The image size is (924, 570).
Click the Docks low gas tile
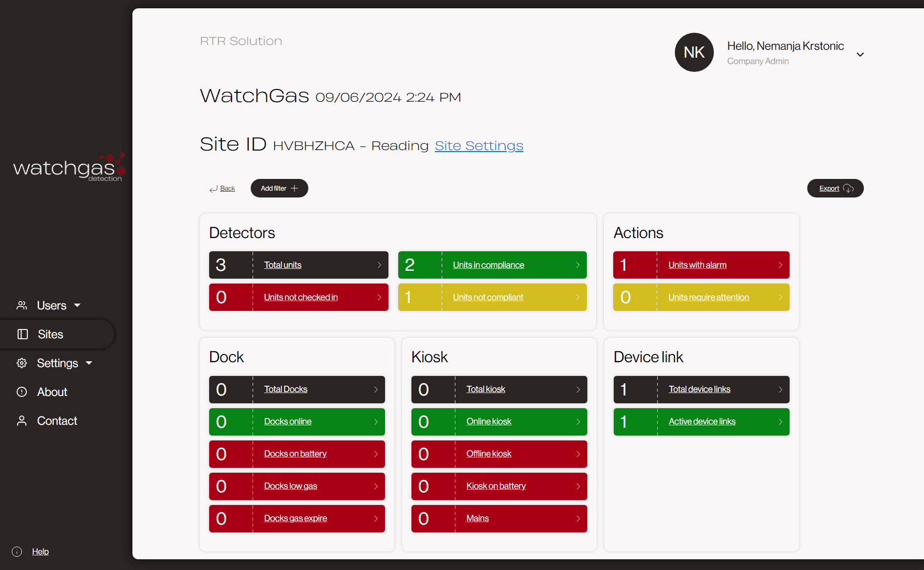297,486
